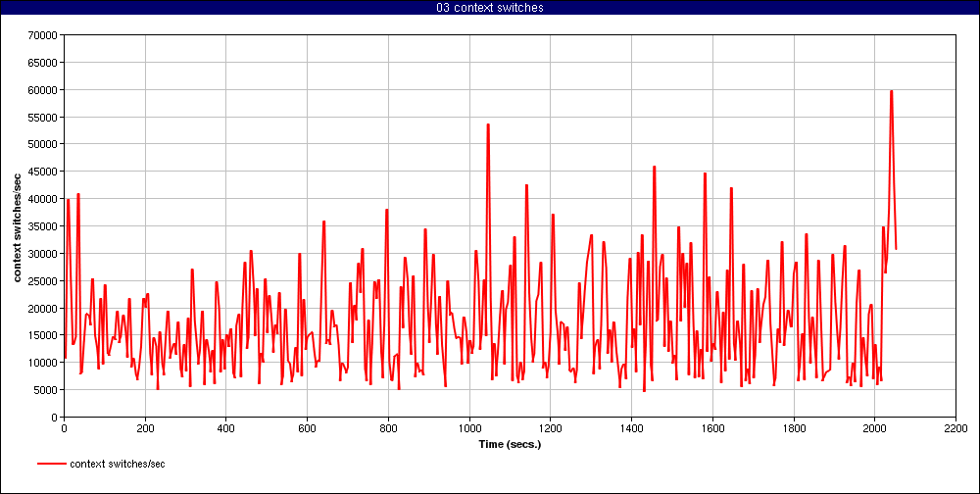Image resolution: width=980 pixels, height=494 pixels.
Task: Click the 2200 x-axis tick label
Action: (x=955, y=428)
